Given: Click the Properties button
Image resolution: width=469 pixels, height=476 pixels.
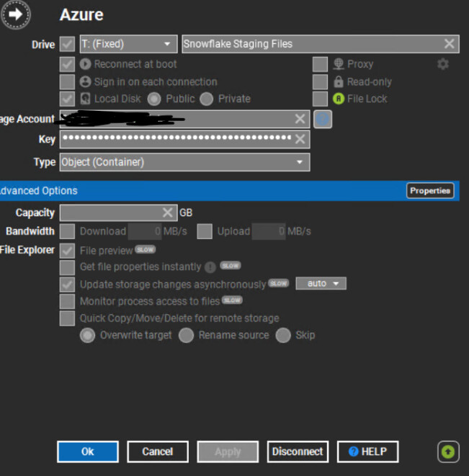Looking at the screenshot, I should [430, 191].
